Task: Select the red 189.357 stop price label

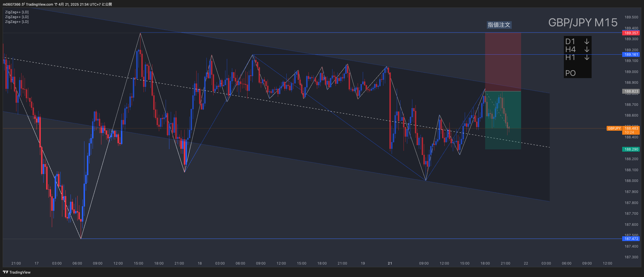Action: [x=631, y=33]
